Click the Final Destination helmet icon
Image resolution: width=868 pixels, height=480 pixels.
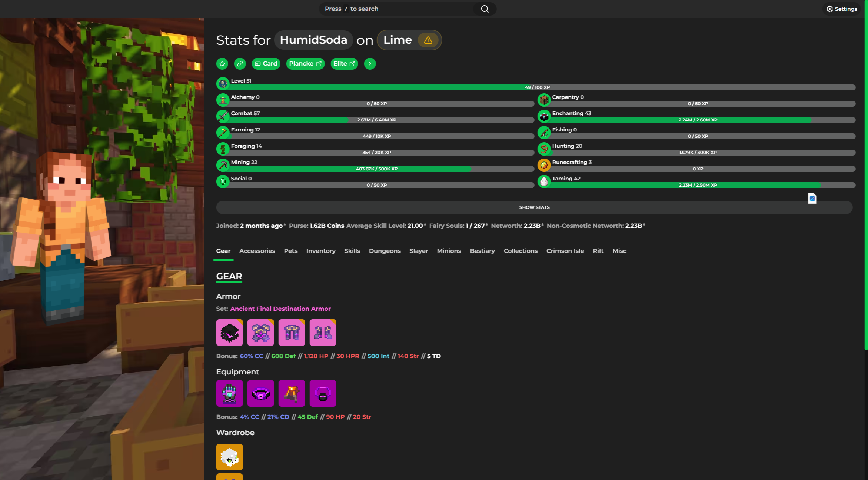click(229, 333)
